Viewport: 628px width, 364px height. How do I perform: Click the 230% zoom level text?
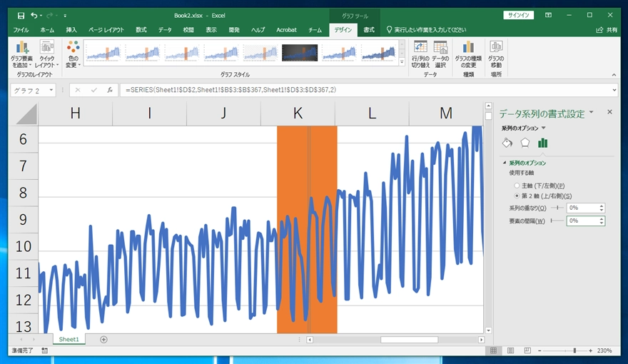[x=604, y=350]
